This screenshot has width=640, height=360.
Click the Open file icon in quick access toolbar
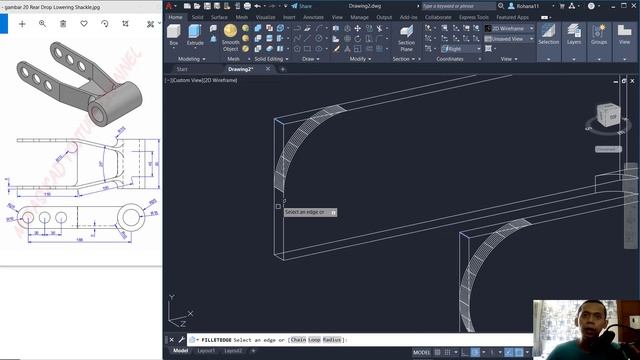[197, 6]
